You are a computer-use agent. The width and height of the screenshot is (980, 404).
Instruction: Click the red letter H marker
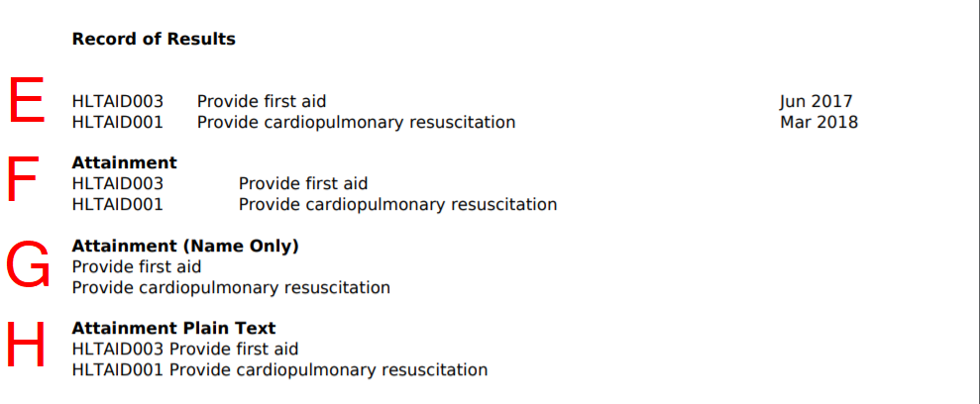[x=26, y=344]
